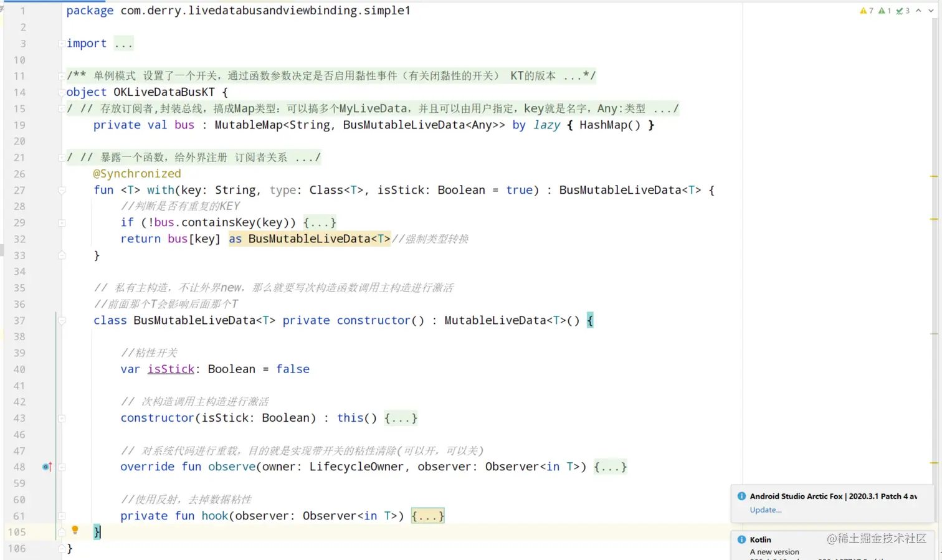Click the green weak-warning indicator showing 1
The image size is (942, 560).
[885, 11]
